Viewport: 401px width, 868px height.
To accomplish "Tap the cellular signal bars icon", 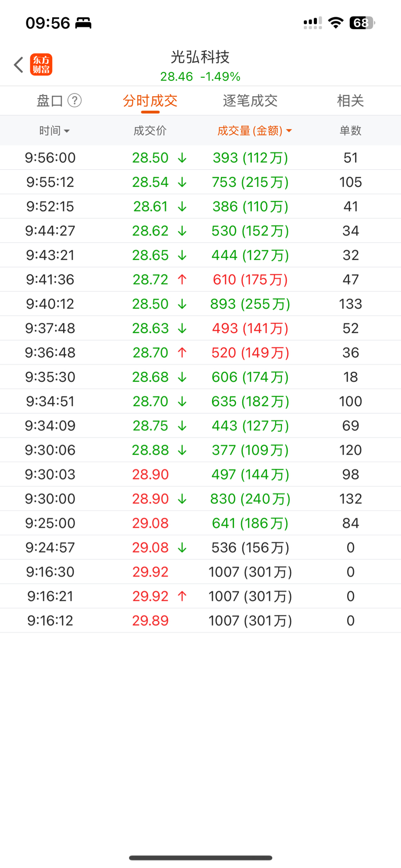I will (312, 23).
